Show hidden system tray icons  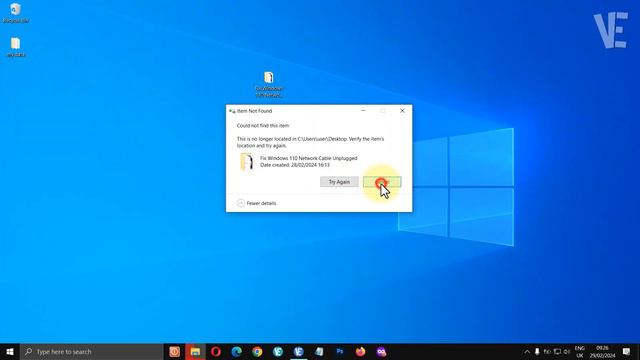pos(527,352)
